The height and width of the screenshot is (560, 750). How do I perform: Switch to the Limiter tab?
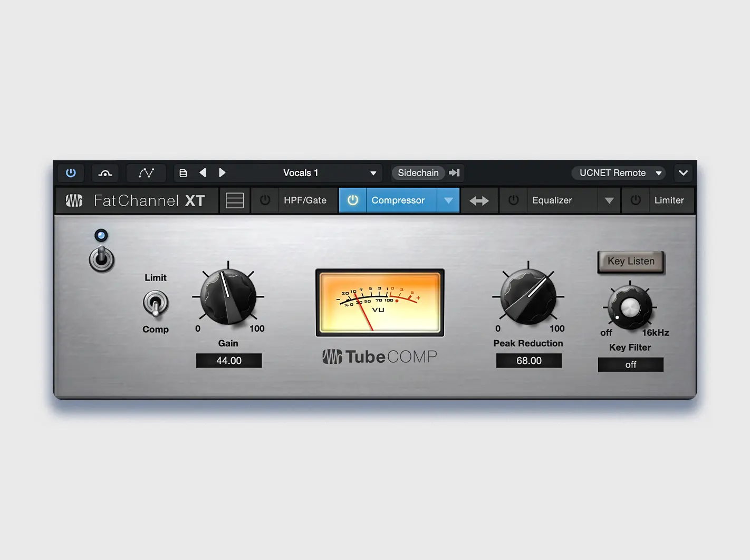669,200
